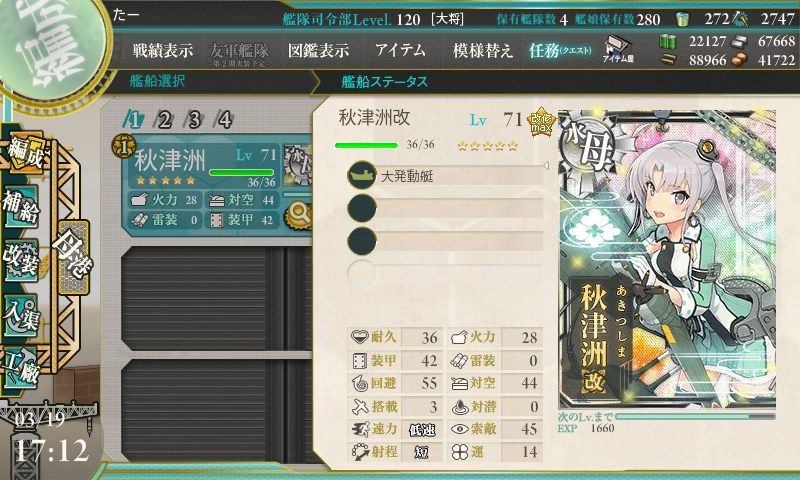Open the 入渠 docking menu
Image resolution: width=800 pixels, height=480 pixels.
[x=21, y=315]
